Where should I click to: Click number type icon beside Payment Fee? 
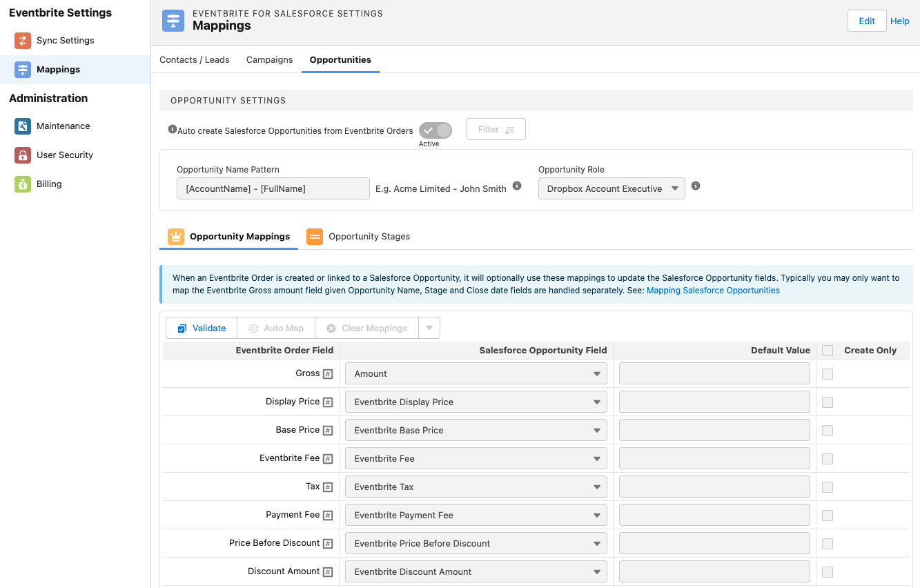click(x=328, y=516)
